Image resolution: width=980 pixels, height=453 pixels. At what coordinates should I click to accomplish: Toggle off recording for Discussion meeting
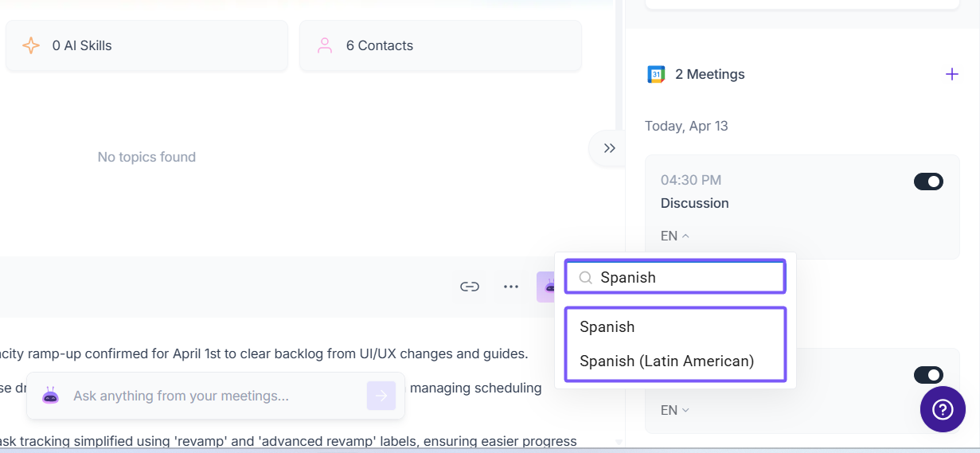pos(928,182)
